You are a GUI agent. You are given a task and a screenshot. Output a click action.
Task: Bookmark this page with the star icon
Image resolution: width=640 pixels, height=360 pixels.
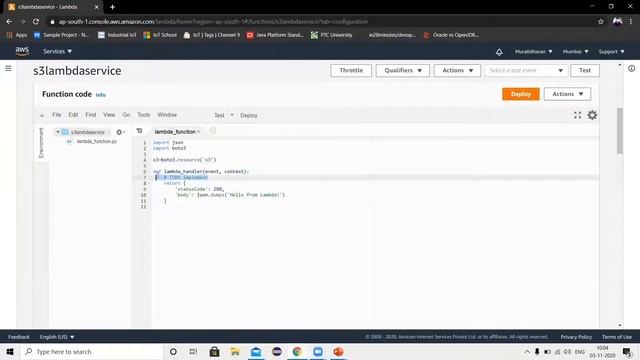[600, 22]
